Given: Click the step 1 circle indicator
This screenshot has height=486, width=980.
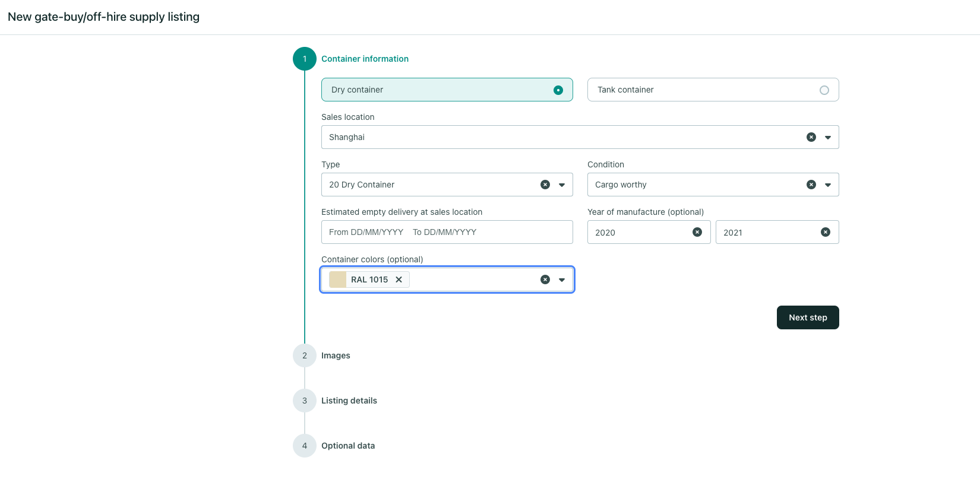Looking at the screenshot, I should (x=305, y=59).
